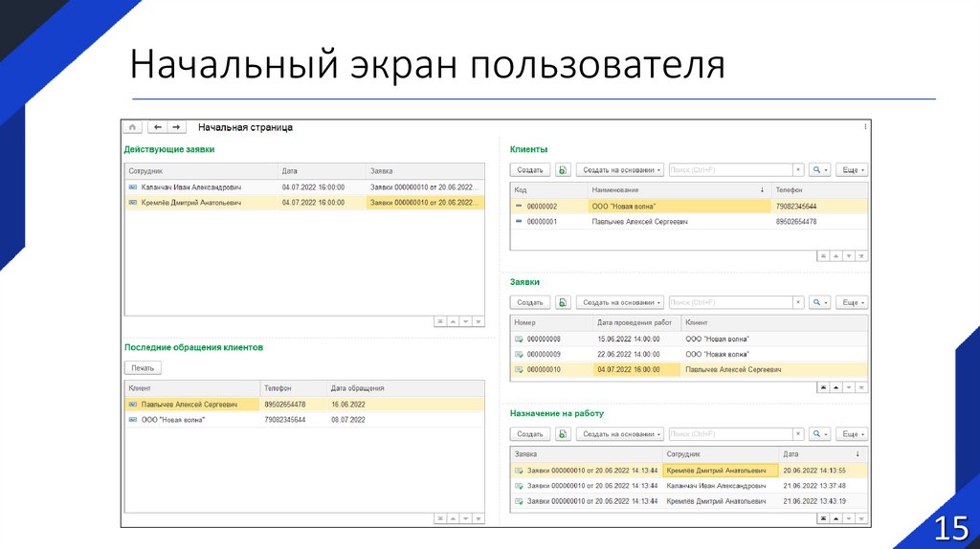Click the search field in Назначение на работу
This screenshot has height=549, width=980.
pos(731,434)
